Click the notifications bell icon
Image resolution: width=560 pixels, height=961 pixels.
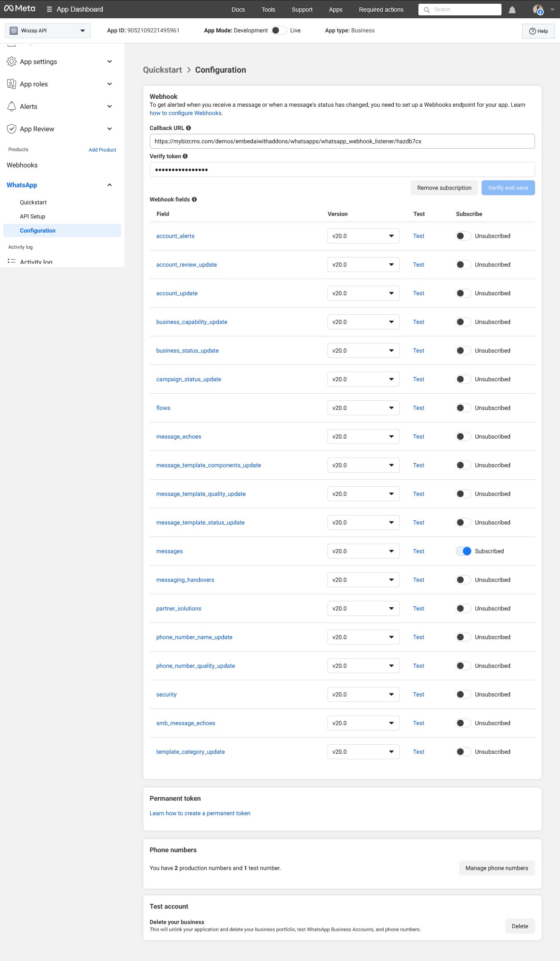(x=512, y=10)
